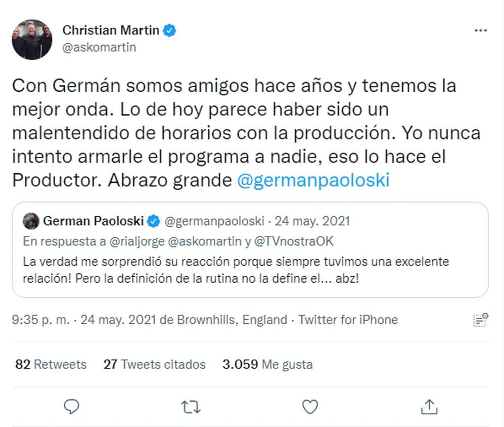
Task: Click the share upload icon
Action: [429, 406]
